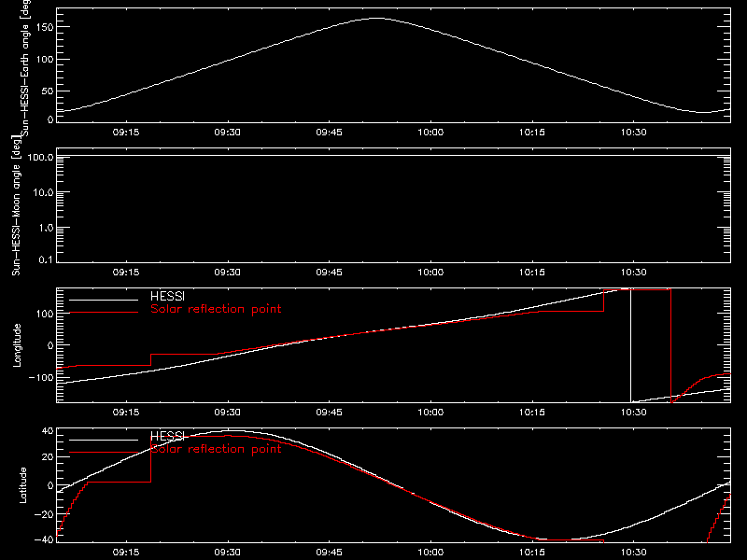This screenshot has width=747, height=560.
Task: Click the Sun-HESSI-Earth angle axis title
Action: click(x=25, y=68)
